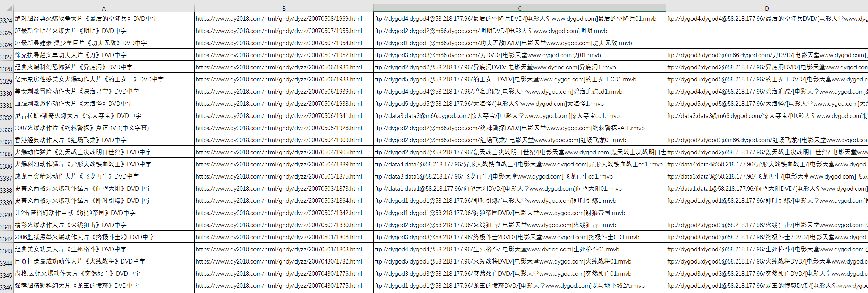
Task: Click cell with 《刀》DVD中字 title
Action: click(104, 55)
